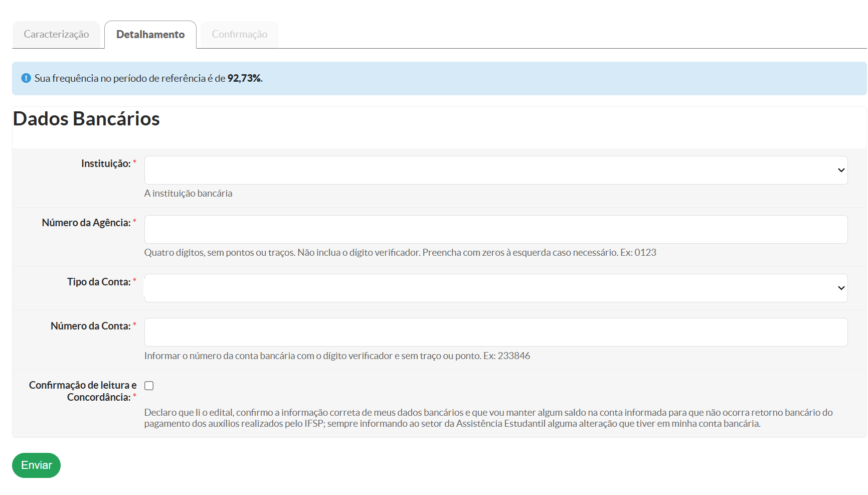This screenshot has height=495, width=868.
Task: Click the 'Dados Bancários' heading
Action: (86, 119)
